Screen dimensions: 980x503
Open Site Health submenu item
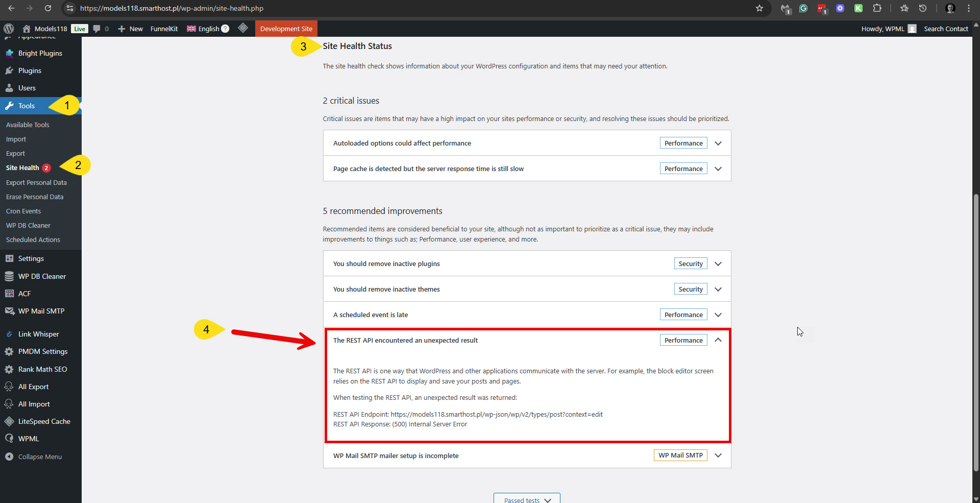pos(28,167)
